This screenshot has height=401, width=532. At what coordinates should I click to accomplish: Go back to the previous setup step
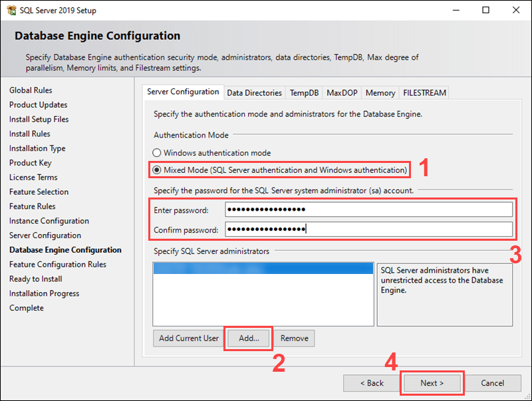point(372,383)
